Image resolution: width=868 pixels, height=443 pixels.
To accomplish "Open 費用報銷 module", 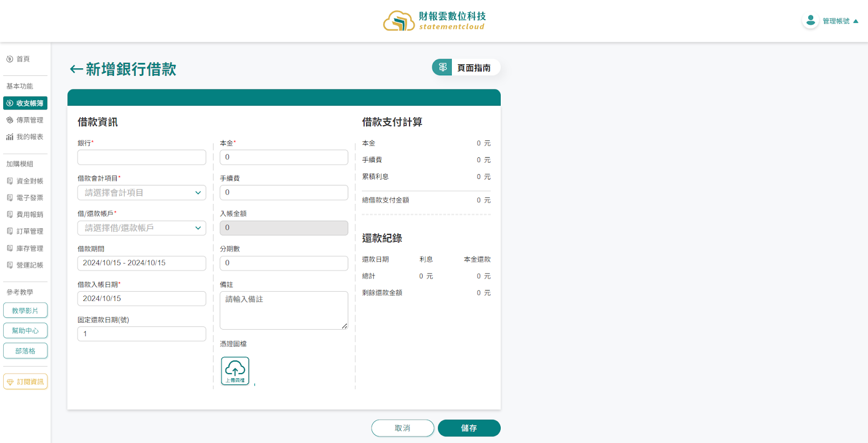I will [x=25, y=215].
